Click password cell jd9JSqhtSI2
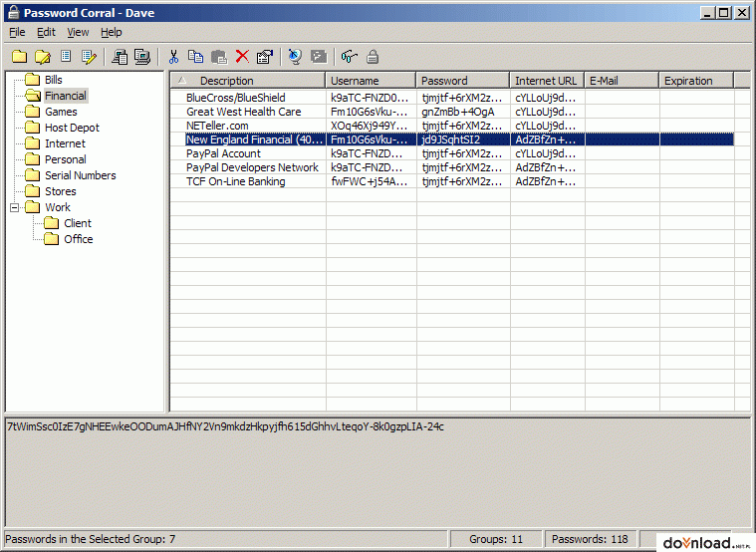The width and height of the screenshot is (756, 552). (451, 139)
